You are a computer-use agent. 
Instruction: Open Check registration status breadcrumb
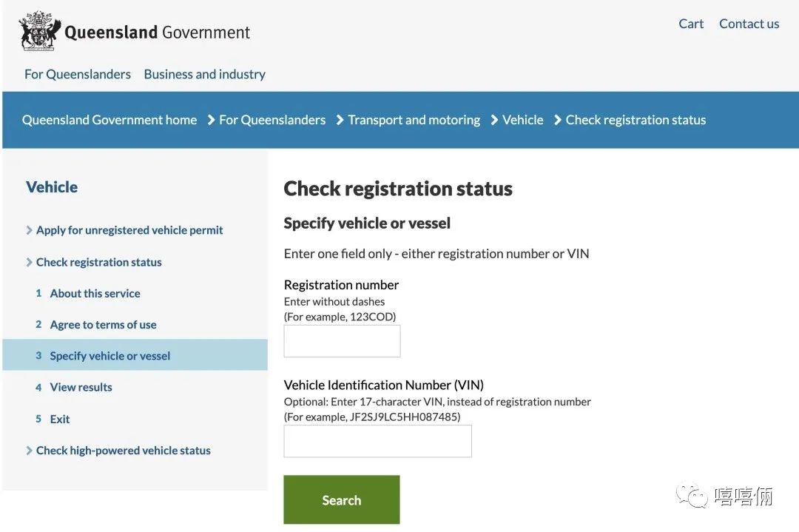(636, 120)
